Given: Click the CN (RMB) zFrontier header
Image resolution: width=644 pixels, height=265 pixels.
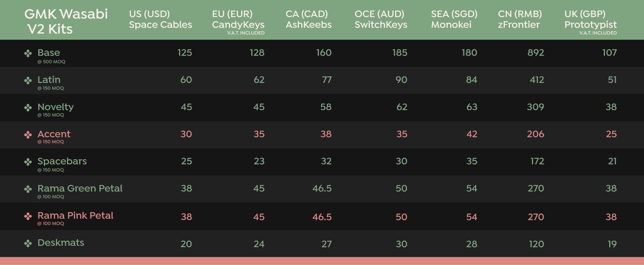Looking at the screenshot, I should [x=520, y=19].
